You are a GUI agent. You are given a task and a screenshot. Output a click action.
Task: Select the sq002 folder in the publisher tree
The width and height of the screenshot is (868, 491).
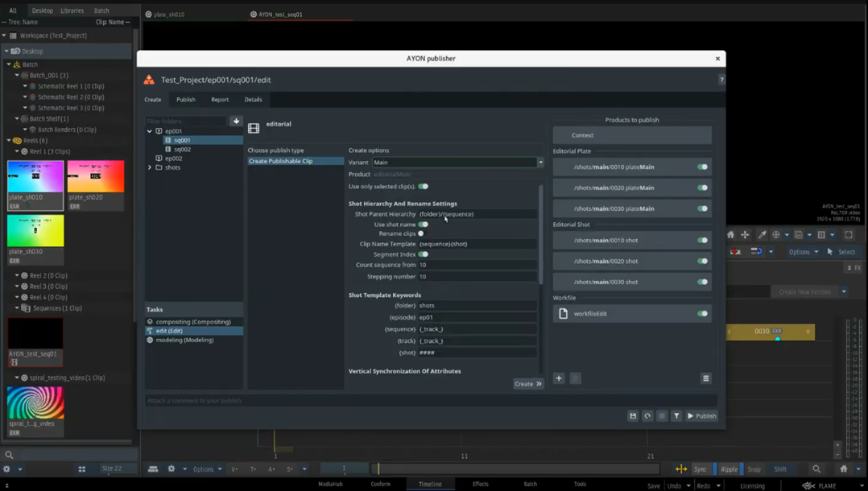click(182, 150)
